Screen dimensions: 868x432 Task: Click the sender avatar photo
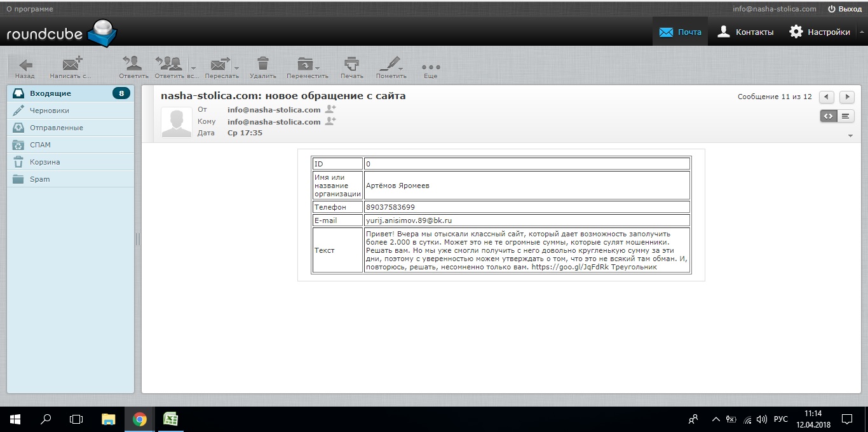point(176,123)
